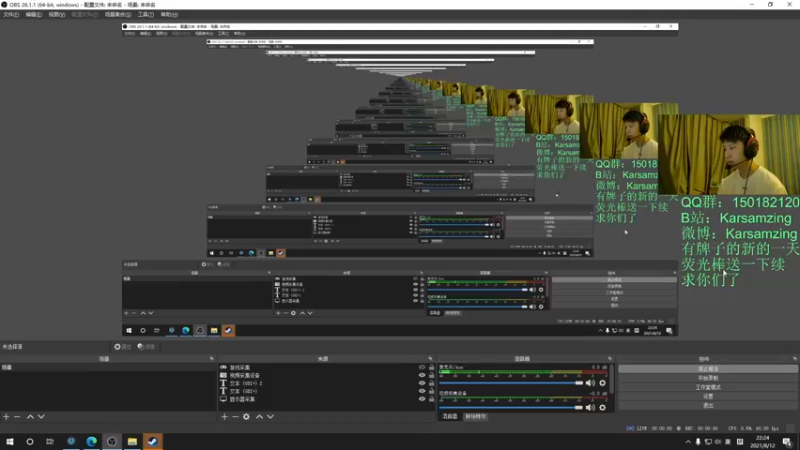The height and width of the screenshot is (450, 800).
Task: Toggle visibility eye of 文本 (GDI+) 2 source
Action: coord(422,383)
